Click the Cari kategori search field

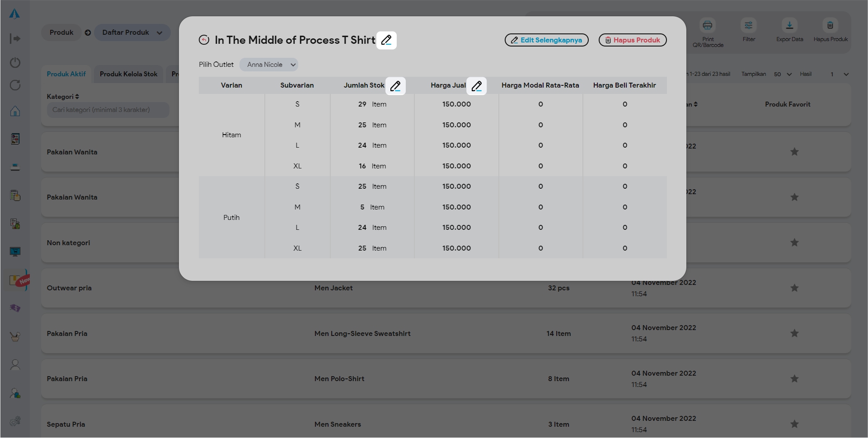(x=108, y=110)
